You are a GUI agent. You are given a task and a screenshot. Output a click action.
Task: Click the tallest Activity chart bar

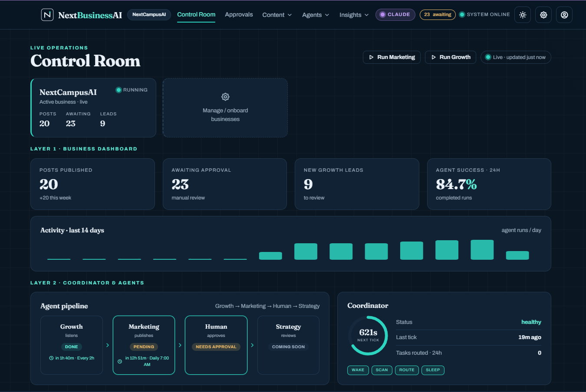[482, 250]
